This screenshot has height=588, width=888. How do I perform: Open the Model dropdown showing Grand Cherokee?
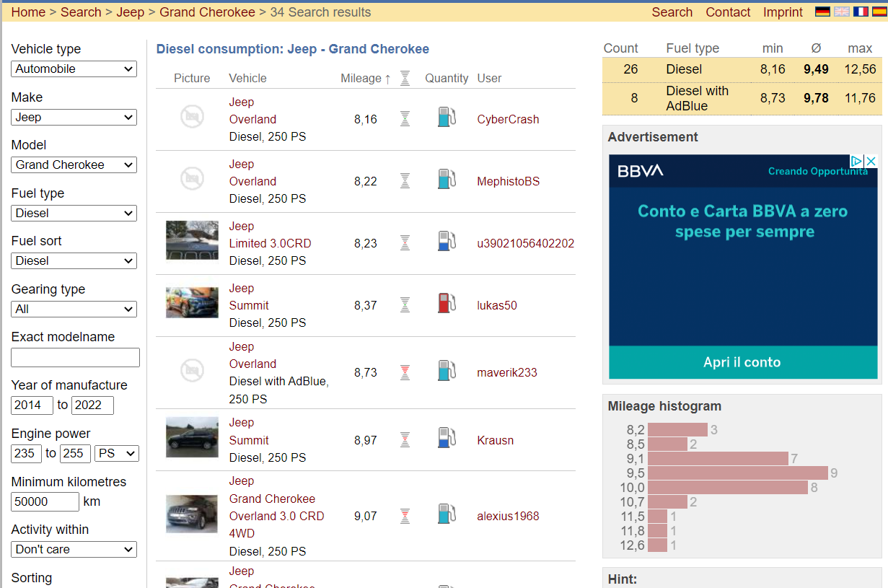click(74, 165)
